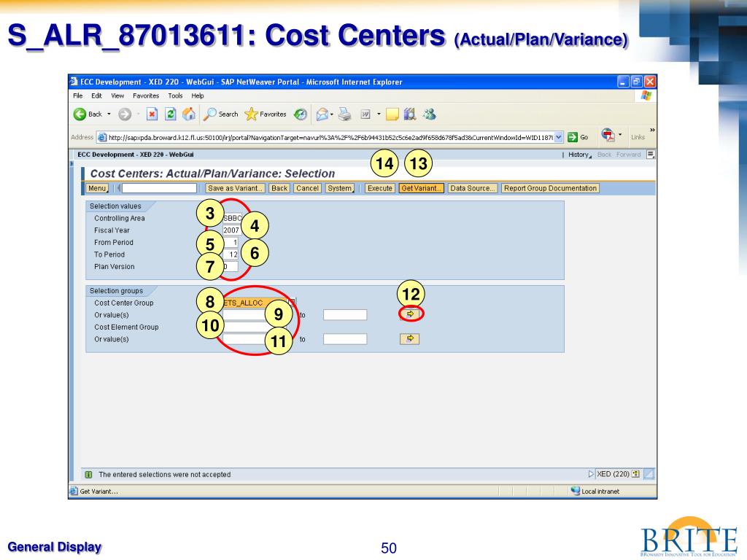Click the portal Forward link
The height and width of the screenshot is (560, 747).
tap(628, 155)
